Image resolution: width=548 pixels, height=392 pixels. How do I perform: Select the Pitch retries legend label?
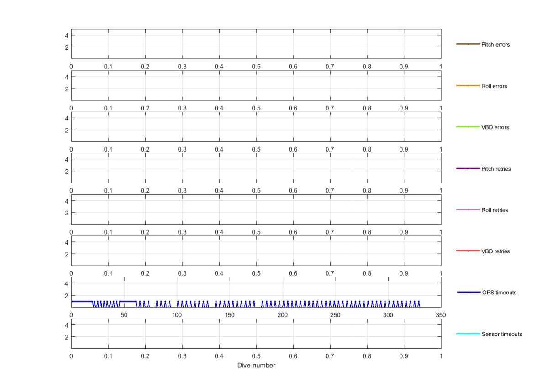click(496, 169)
